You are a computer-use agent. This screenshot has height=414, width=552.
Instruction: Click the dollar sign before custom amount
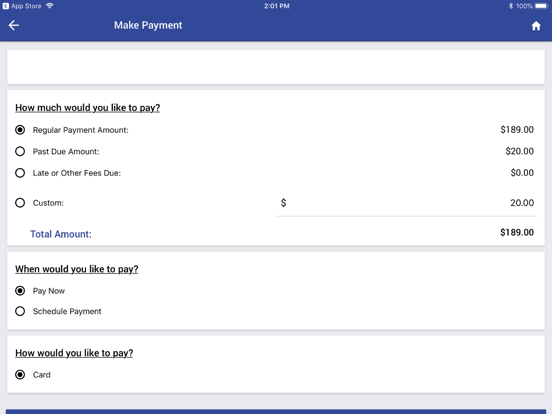[283, 203]
